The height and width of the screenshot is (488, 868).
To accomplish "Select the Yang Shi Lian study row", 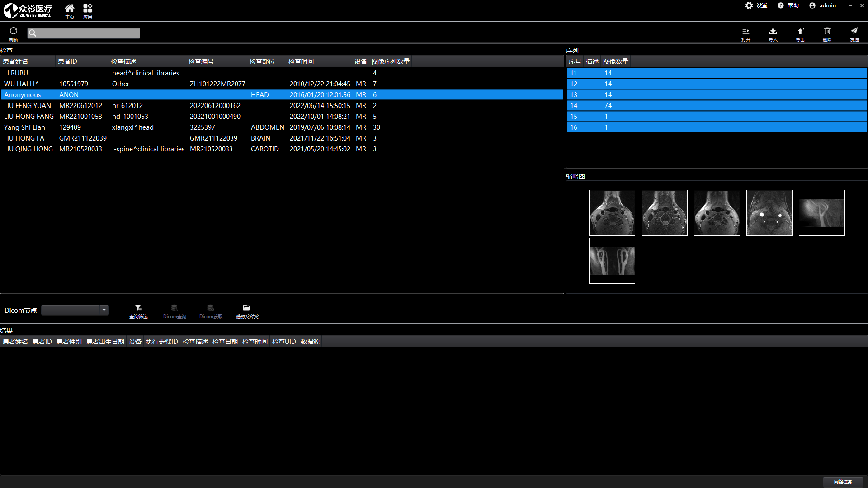I will point(282,127).
